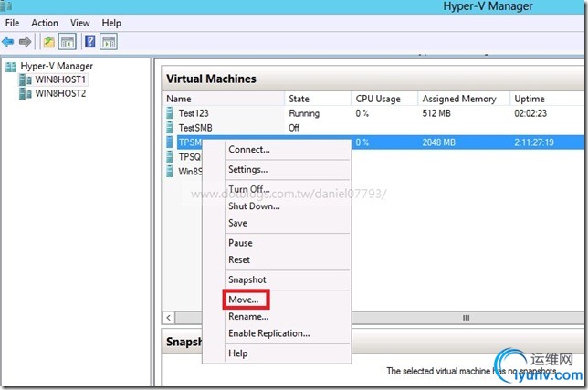Click the 512 MB assigned memory cell

tap(436, 113)
